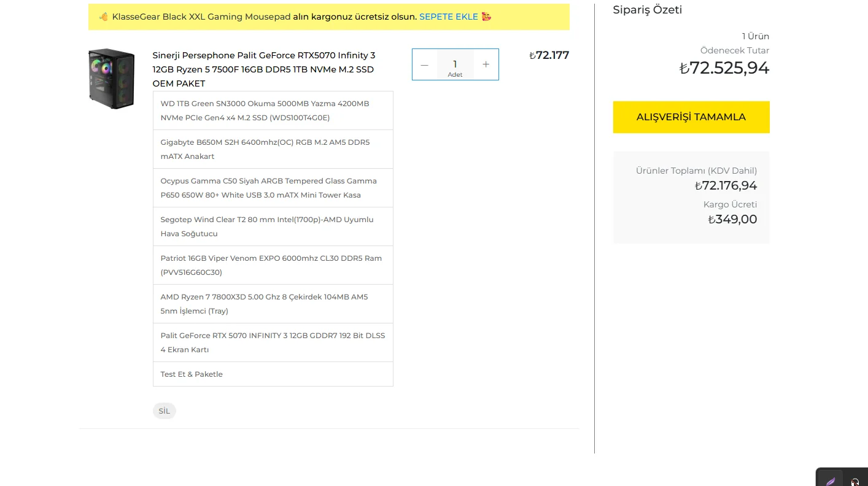This screenshot has height=486, width=868.
Task: Click the waving hand emoji in banner
Action: point(103,17)
